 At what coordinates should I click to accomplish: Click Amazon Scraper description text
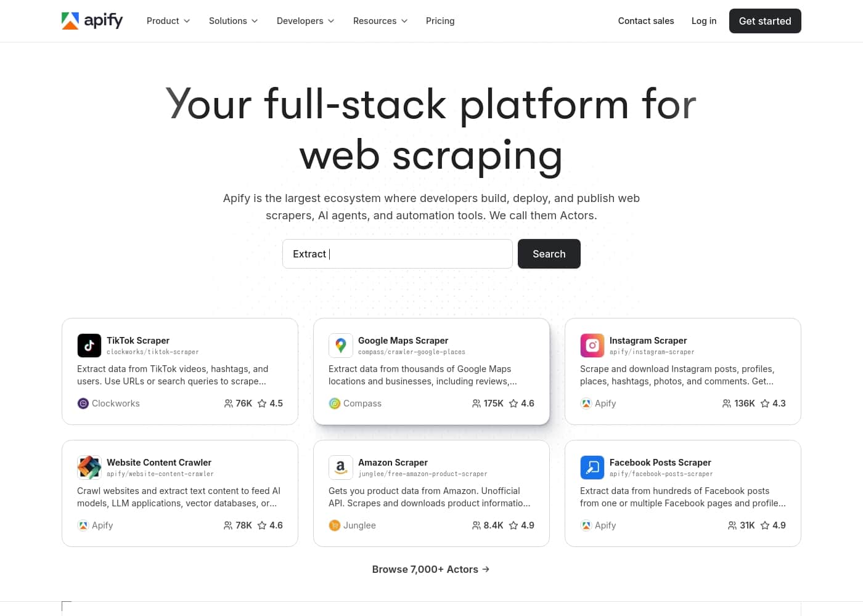click(430, 497)
